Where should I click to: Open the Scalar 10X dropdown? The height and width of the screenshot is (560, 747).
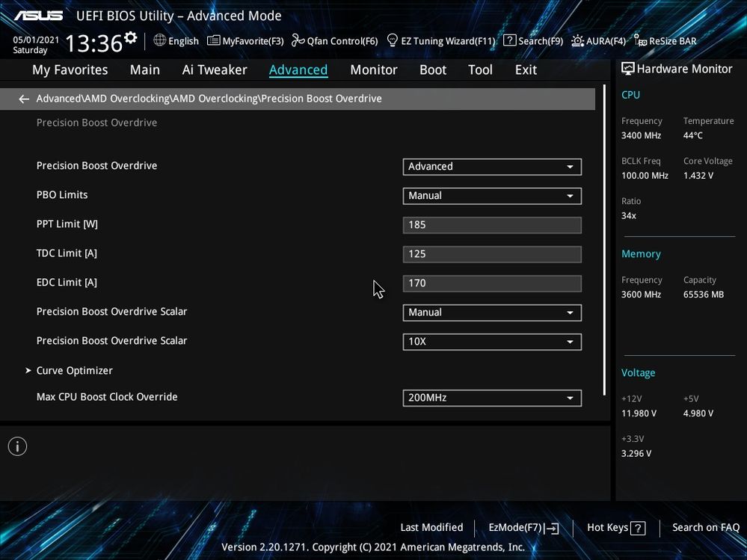(x=492, y=342)
